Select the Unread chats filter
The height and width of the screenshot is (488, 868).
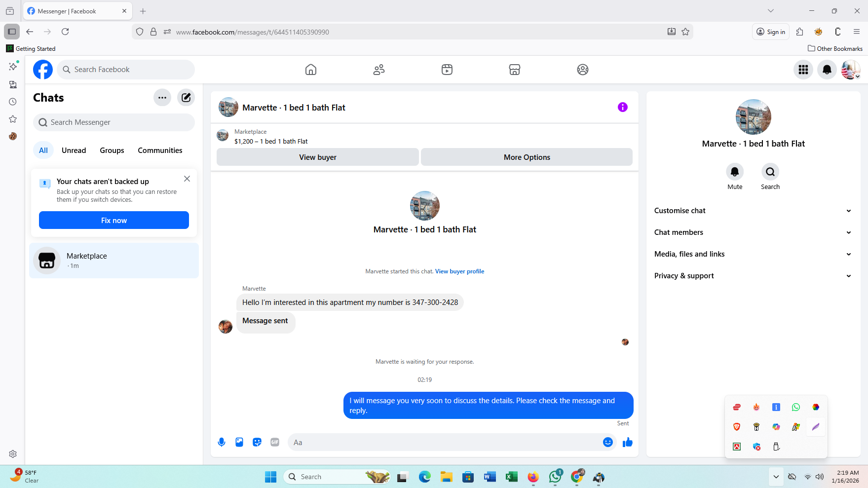click(x=74, y=150)
